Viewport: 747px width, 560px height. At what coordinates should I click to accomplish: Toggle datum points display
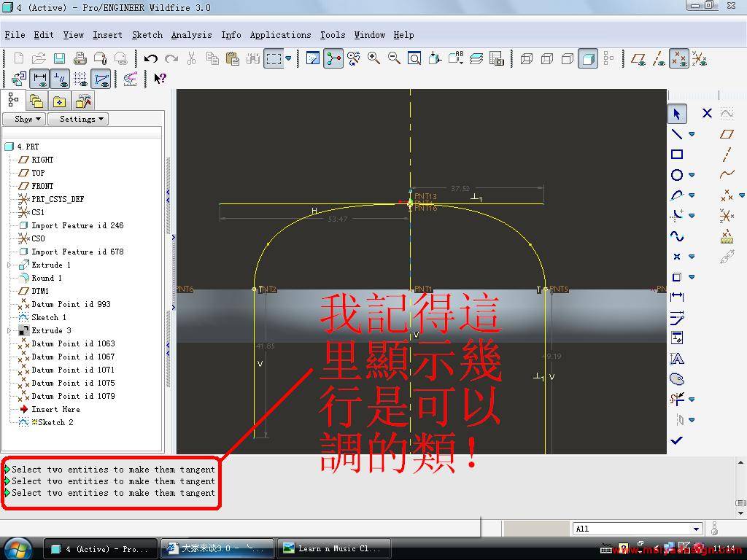pyautogui.click(x=679, y=58)
